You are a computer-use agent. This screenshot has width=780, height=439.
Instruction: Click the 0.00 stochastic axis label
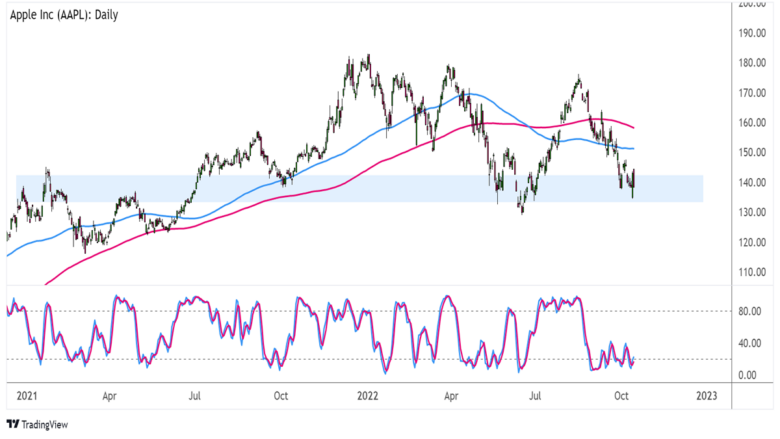click(748, 375)
